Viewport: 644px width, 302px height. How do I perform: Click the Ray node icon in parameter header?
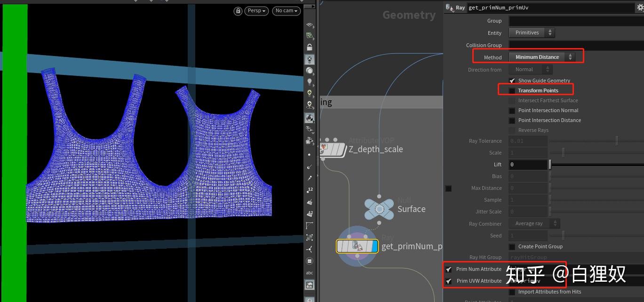point(449,8)
